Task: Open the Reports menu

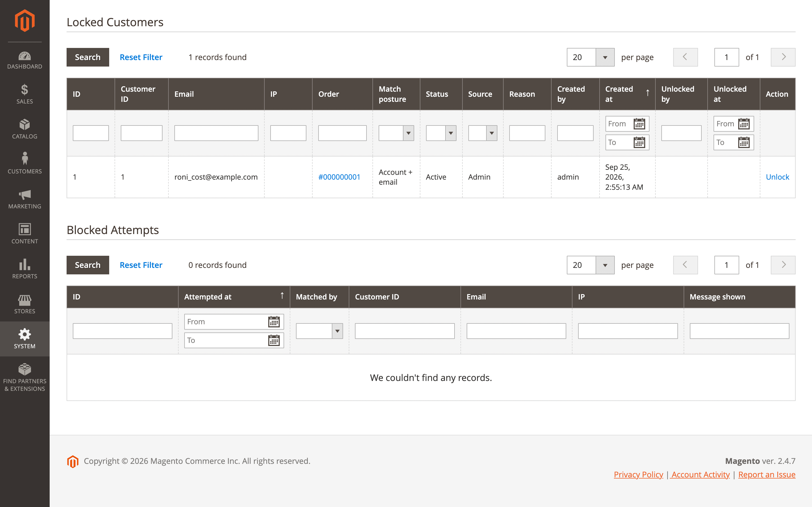Action: coord(25,269)
